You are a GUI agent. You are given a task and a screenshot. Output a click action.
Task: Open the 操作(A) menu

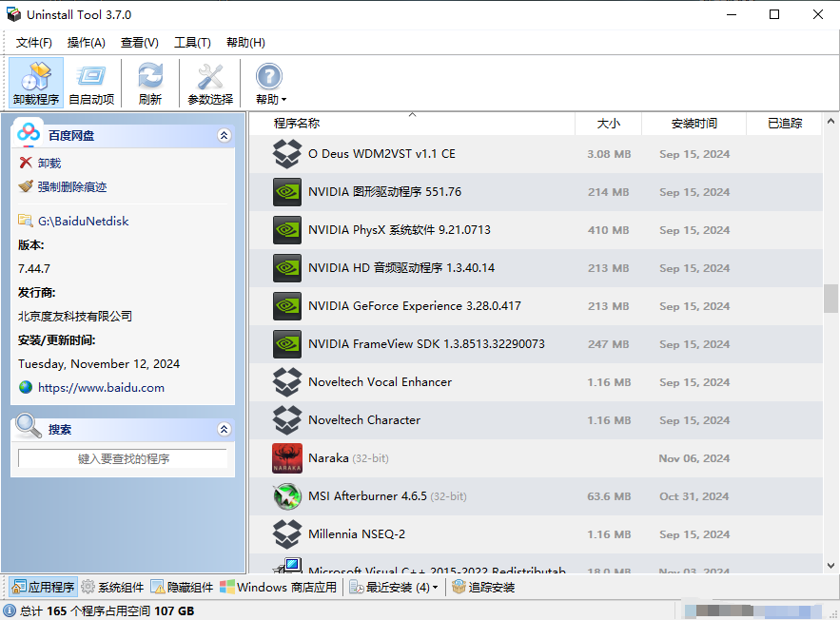pyautogui.click(x=87, y=42)
